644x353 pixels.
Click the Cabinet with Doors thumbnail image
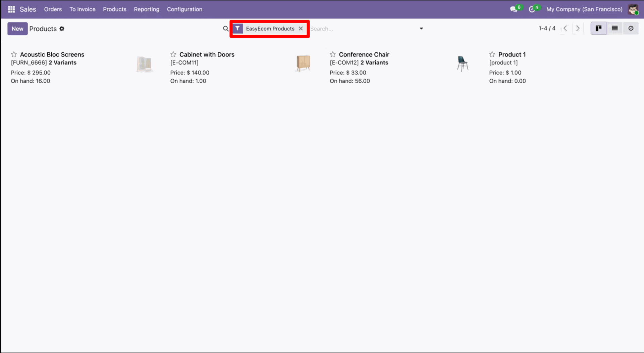[303, 63]
